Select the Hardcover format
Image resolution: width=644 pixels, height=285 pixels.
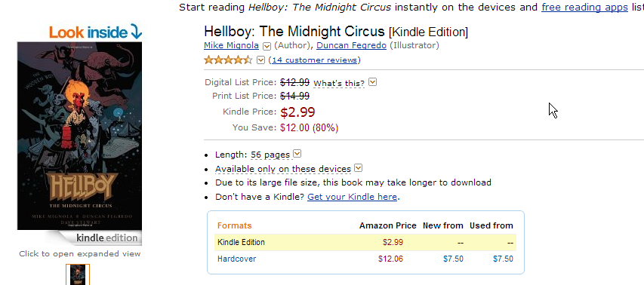tap(236, 259)
